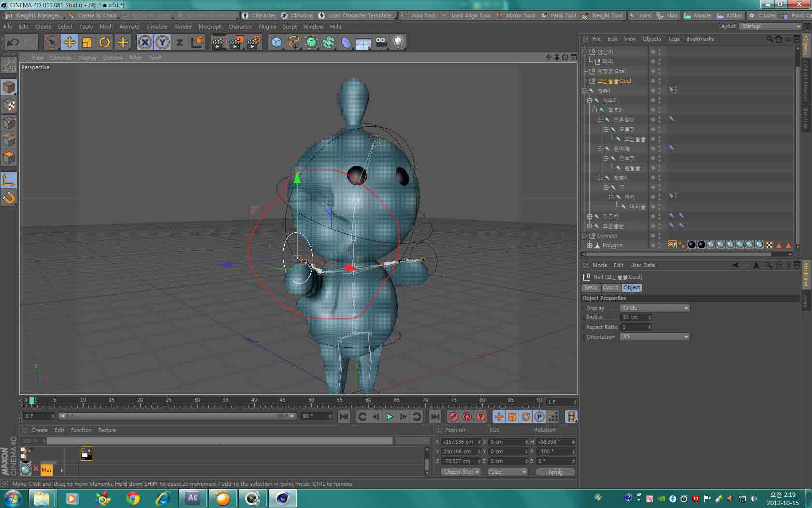Select the Live Selection tool
Image resolution: width=812 pixels, height=508 pixels.
coord(52,43)
